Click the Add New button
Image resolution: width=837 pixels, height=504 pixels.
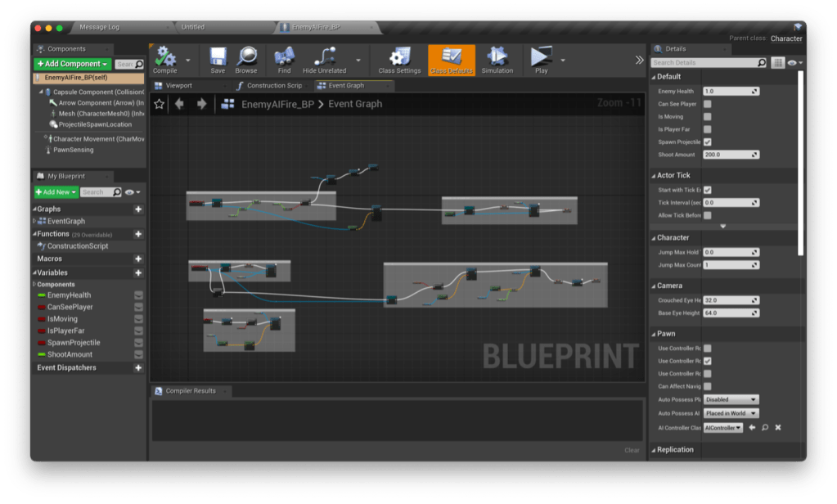click(56, 191)
